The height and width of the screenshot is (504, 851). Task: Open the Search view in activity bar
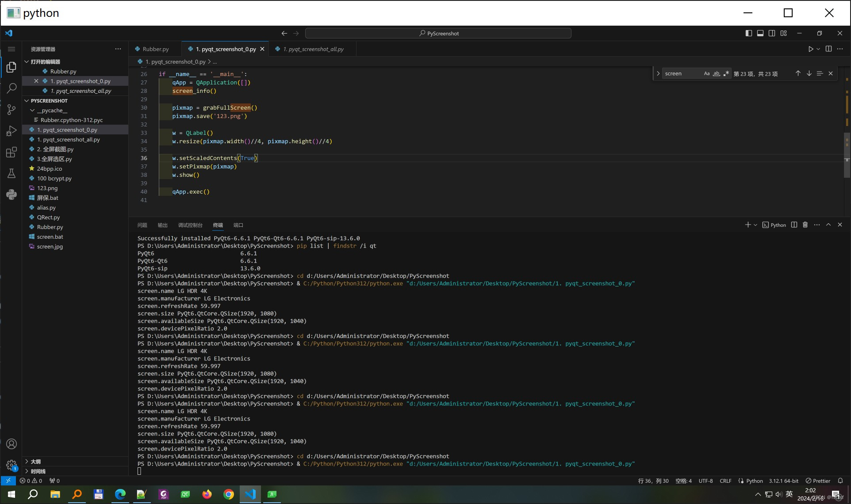pyautogui.click(x=11, y=88)
